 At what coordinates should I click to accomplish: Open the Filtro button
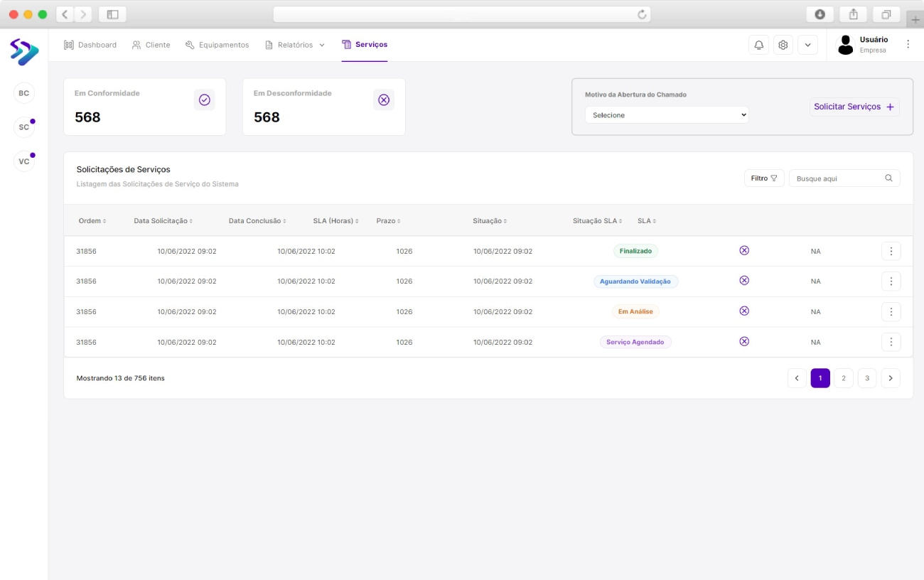click(x=764, y=178)
